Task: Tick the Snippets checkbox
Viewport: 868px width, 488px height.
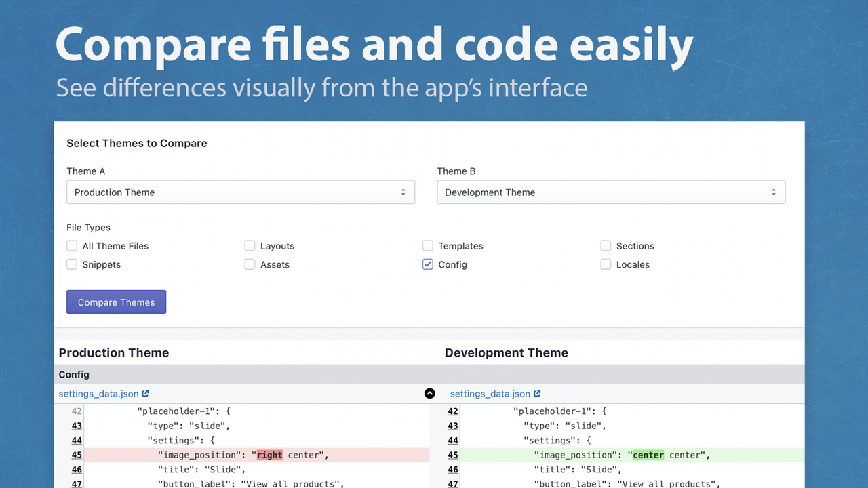Action: point(72,264)
